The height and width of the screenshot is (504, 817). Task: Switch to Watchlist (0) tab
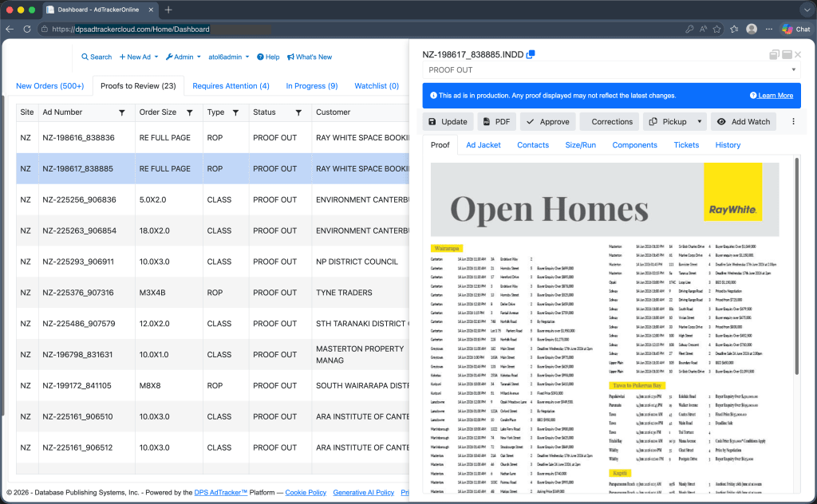point(377,86)
